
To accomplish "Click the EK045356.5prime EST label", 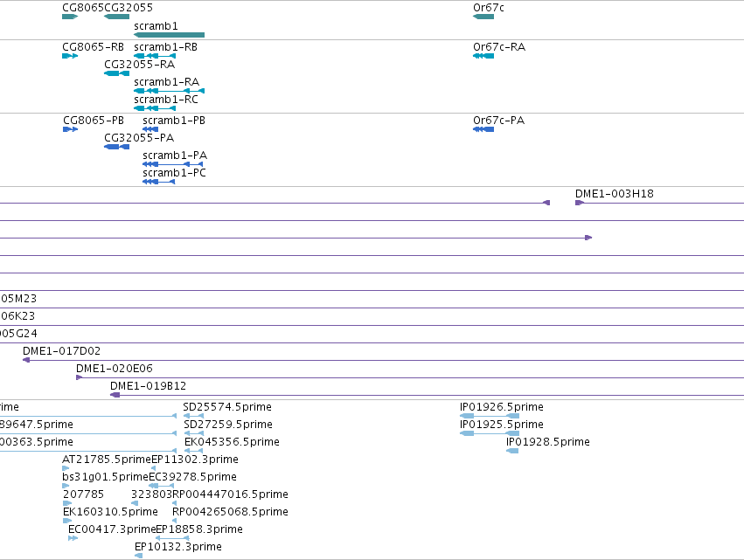I will point(232,442).
